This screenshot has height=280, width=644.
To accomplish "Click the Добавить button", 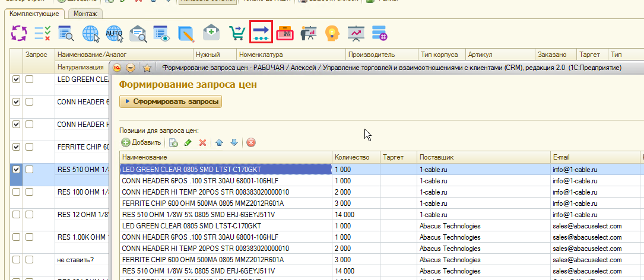I will coord(141,142).
